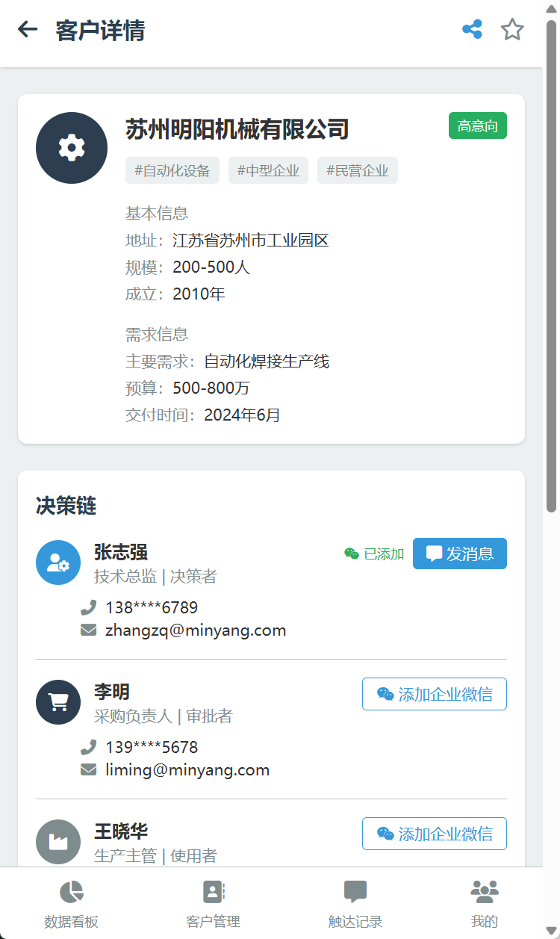Favorite the customer with star icon
Screen dimensions: 560x939
coord(512,30)
